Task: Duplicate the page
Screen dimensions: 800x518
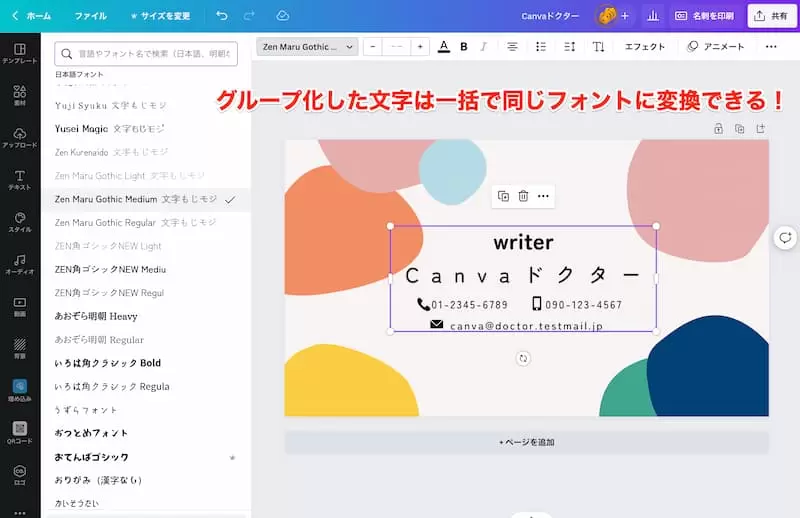Action: click(739, 129)
